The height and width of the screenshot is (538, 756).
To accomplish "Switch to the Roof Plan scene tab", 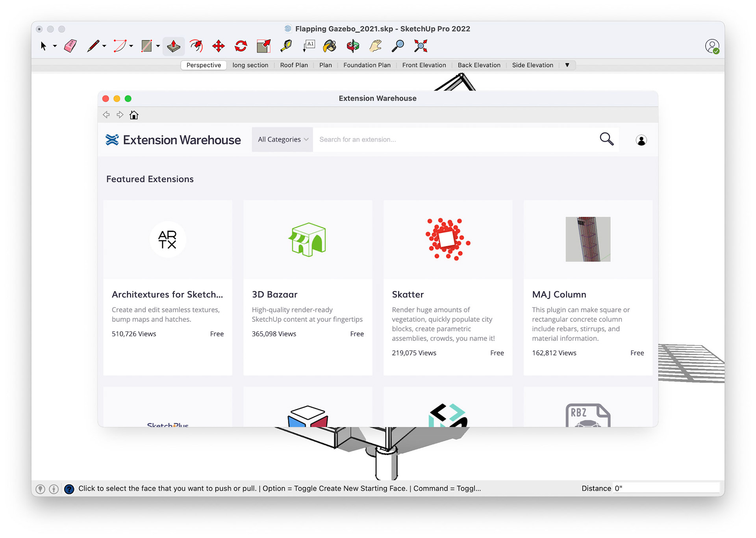I will [x=294, y=65].
